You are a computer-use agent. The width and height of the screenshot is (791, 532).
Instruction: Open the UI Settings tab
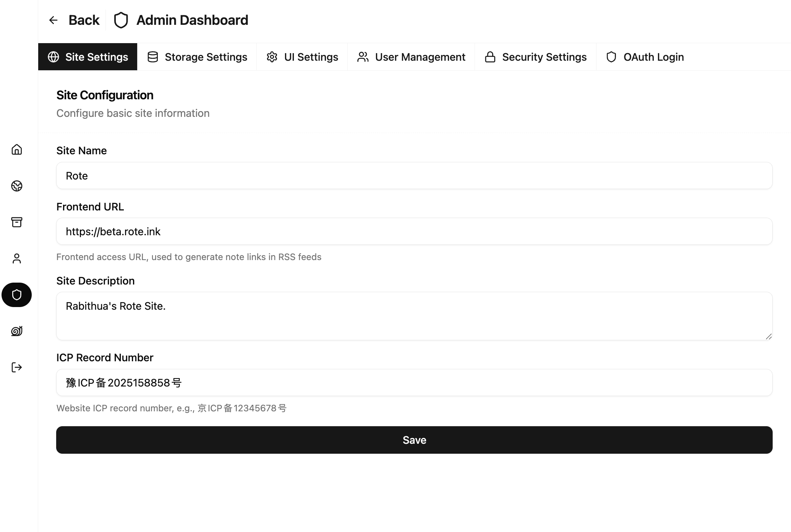coord(302,57)
